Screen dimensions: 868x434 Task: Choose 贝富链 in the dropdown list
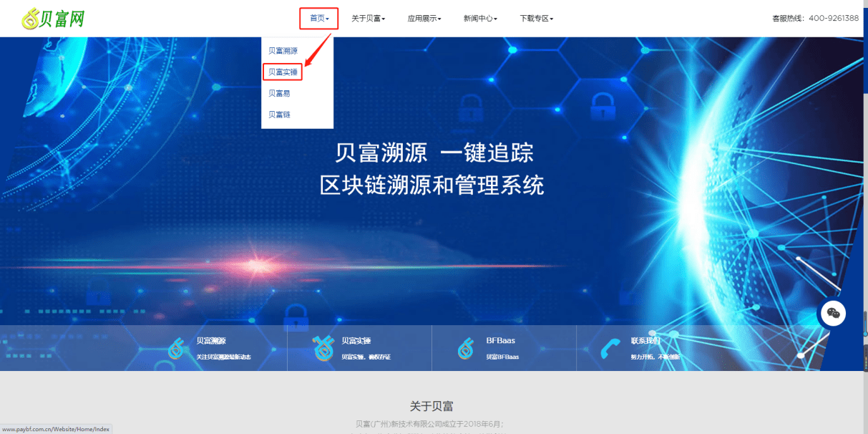(278, 114)
